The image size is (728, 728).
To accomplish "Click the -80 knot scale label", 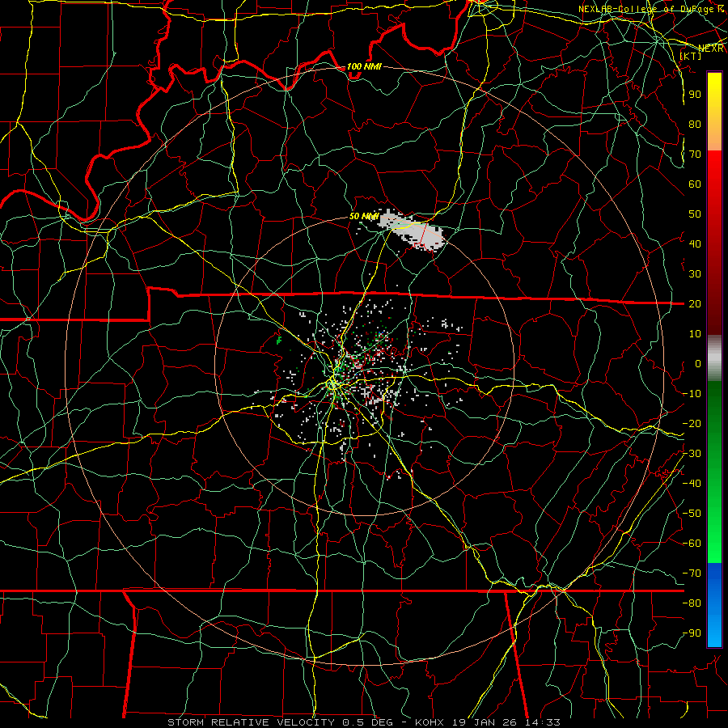I will (x=692, y=603).
